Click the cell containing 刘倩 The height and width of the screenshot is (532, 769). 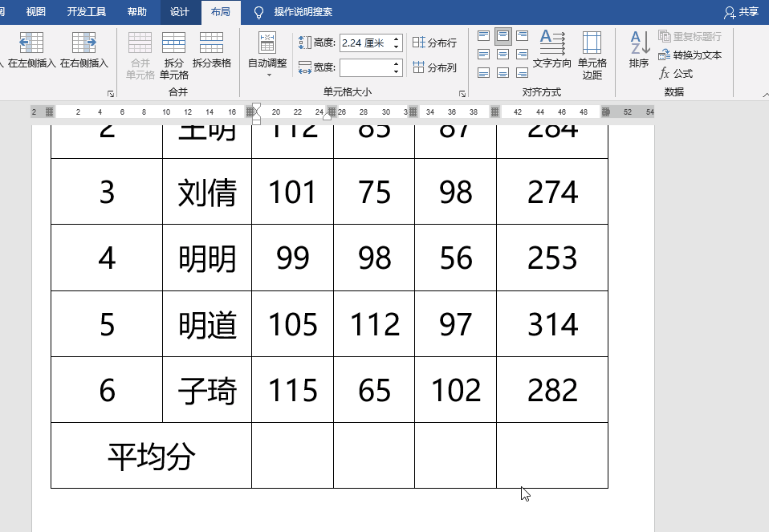(207, 192)
